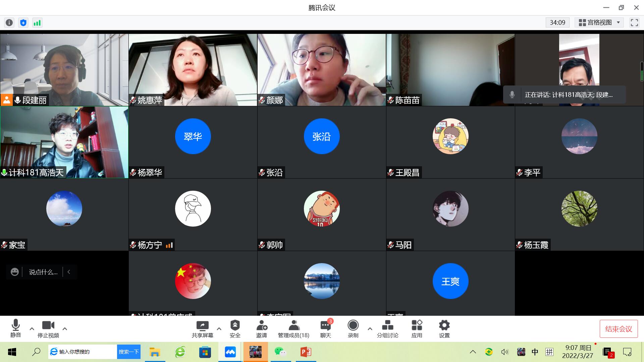Click 张沿 muted name label
Viewport: 644px width, 362px height.
point(271,173)
